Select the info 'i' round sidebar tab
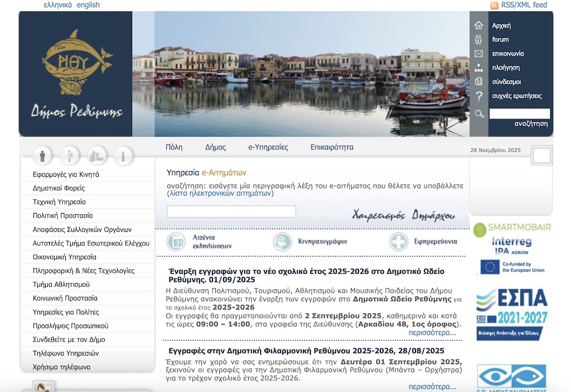Image resolution: width=571 pixels, height=392 pixels. coord(123,156)
